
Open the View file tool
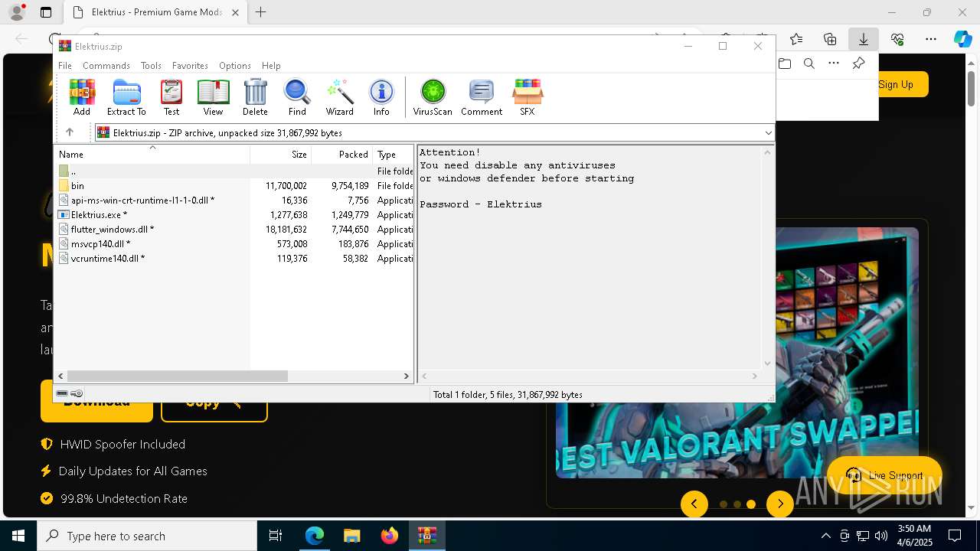click(213, 97)
